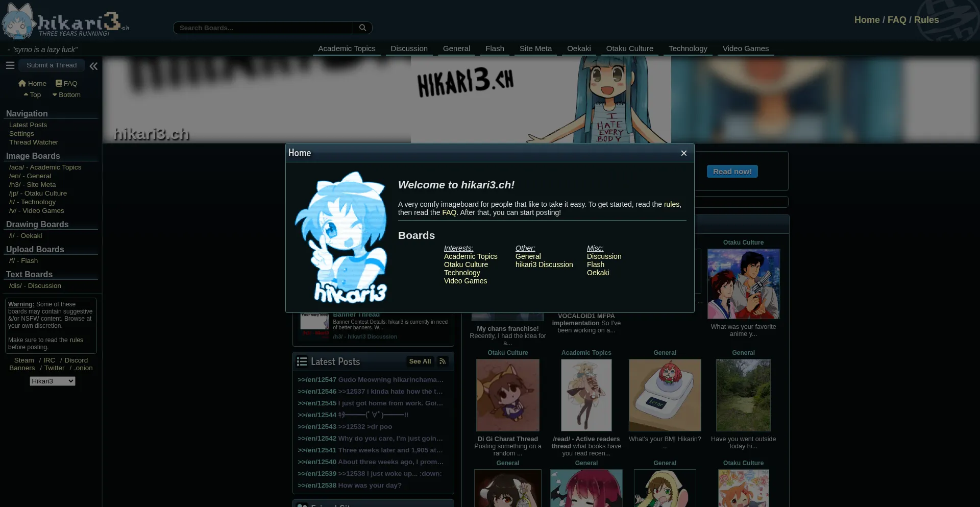This screenshot has width=980, height=507.
Task: Open the Hikari3 theme dropdown
Action: click(53, 381)
